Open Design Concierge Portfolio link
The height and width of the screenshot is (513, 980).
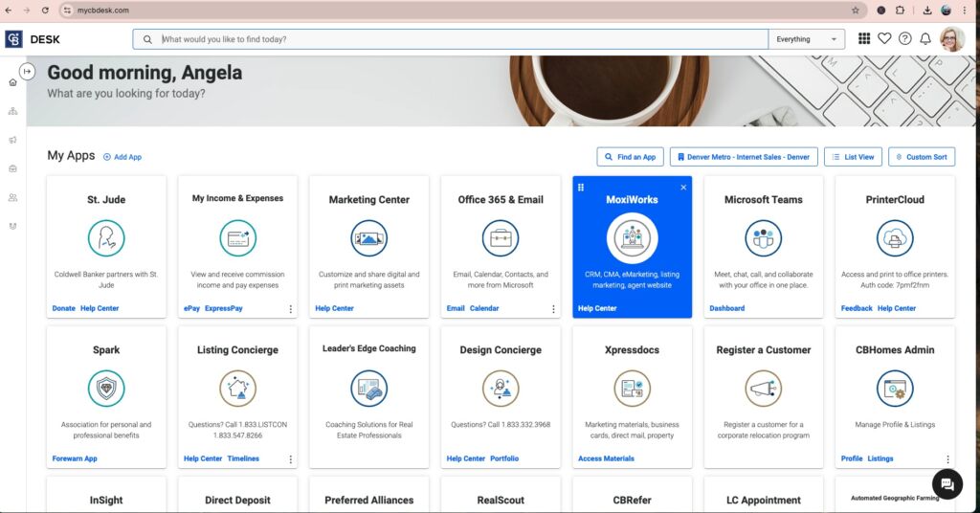click(x=504, y=458)
